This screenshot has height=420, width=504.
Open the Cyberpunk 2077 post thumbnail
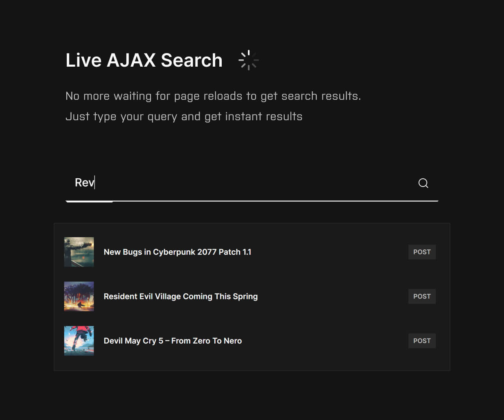coord(79,252)
